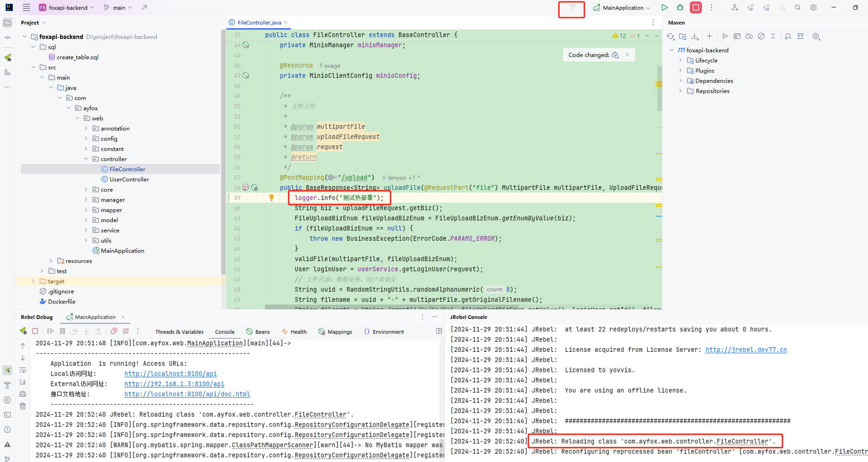The width and height of the screenshot is (868, 462).
Task: Open View Breakpoints in debug toolbar
Action: pos(114,331)
